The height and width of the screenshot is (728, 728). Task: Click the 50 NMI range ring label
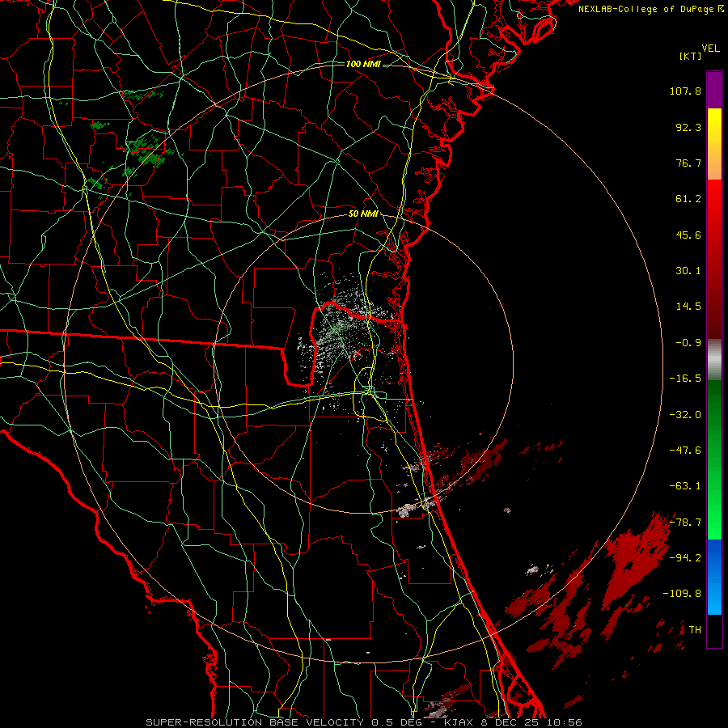363,214
